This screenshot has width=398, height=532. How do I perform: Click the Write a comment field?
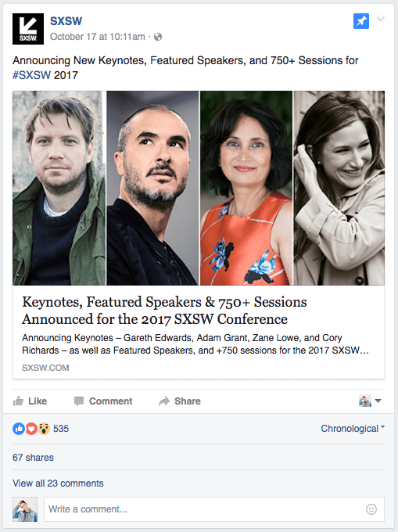(x=214, y=509)
